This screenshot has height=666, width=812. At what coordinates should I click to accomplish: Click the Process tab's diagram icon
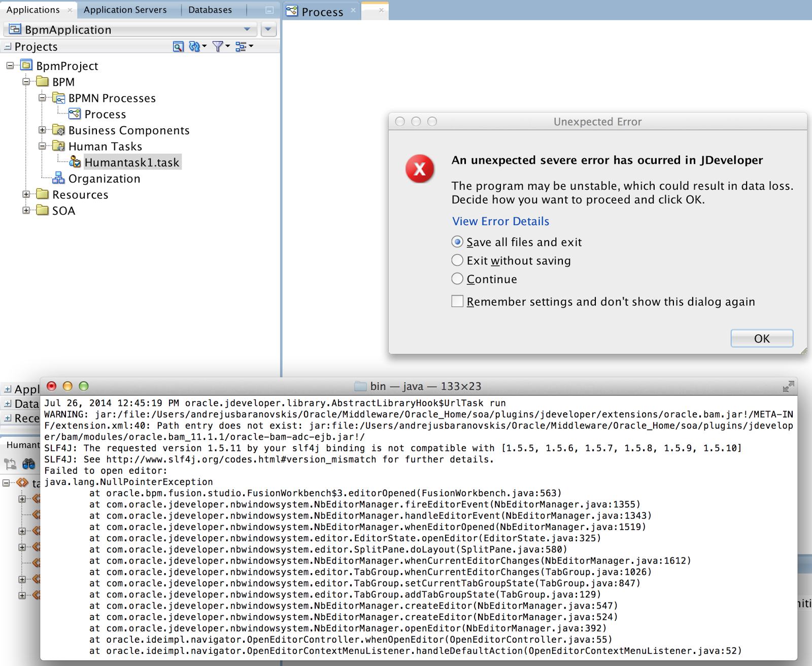292,11
